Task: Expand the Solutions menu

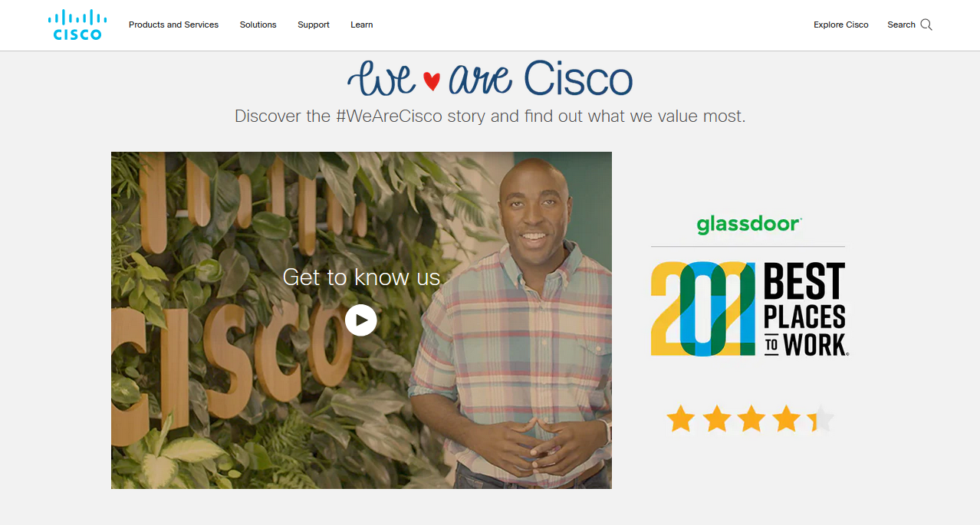Action: tap(258, 25)
